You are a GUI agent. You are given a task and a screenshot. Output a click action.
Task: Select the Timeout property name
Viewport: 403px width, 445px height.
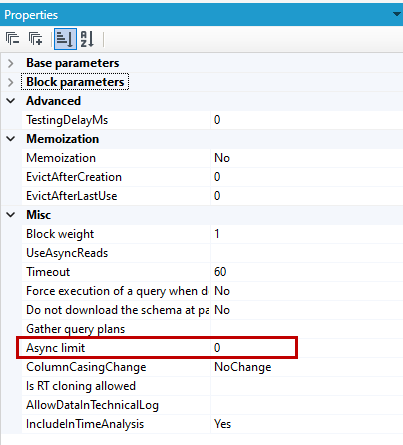(x=48, y=272)
